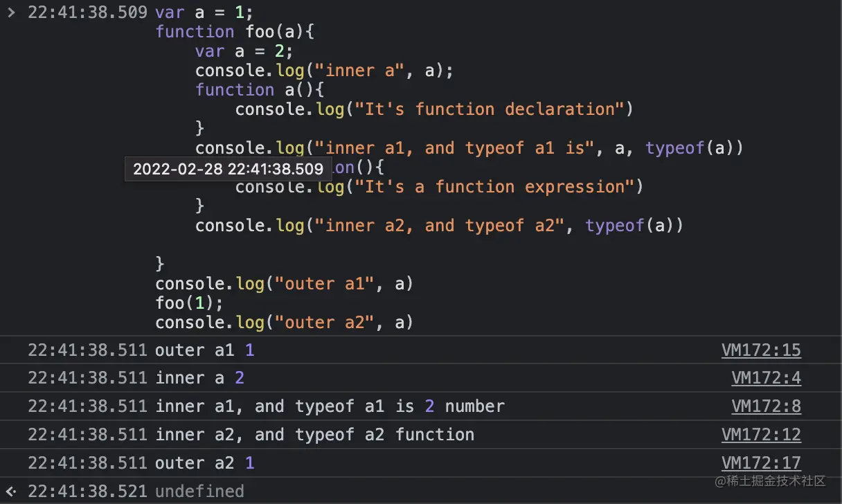The width and height of the screenshot is (842, 504).
Task: Follow the VM172:8 source link
Action: pos(766,406)
